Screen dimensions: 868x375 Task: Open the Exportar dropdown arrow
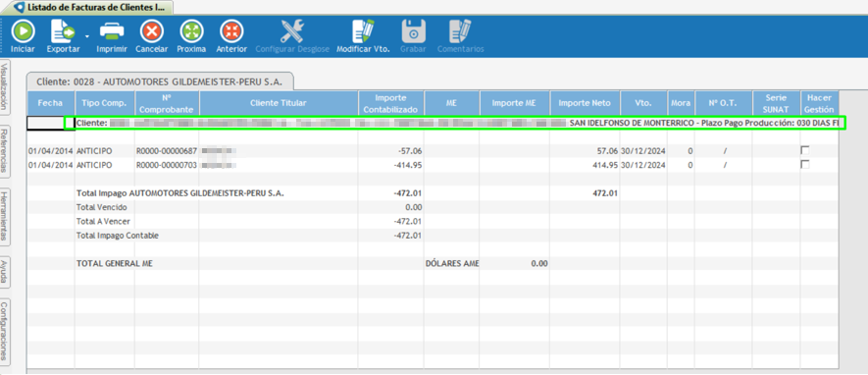point(87,36)
